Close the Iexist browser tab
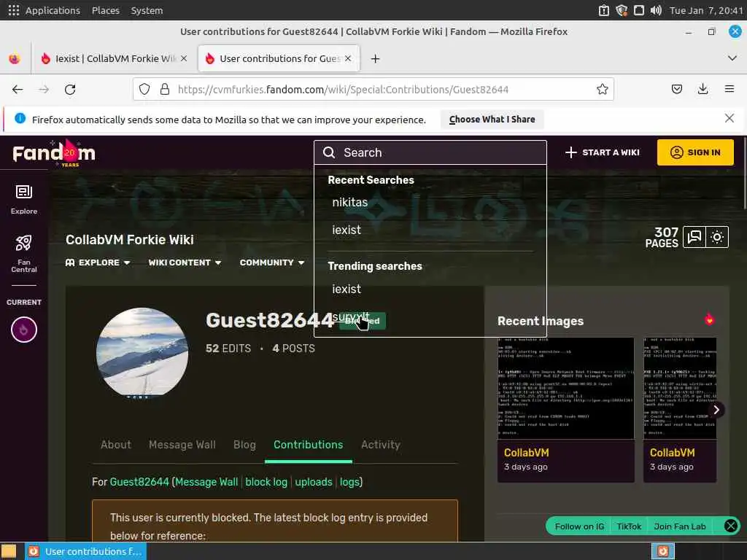Image resolution: width=747 pixels, height=560 pixels. [x=184, y=58]
